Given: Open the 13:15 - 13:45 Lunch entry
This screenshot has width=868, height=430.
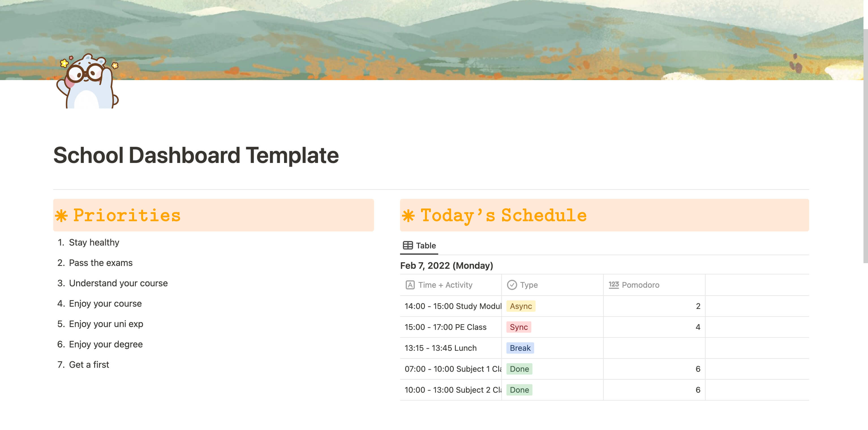Looking at the screenshot, I should pos(441,348).
